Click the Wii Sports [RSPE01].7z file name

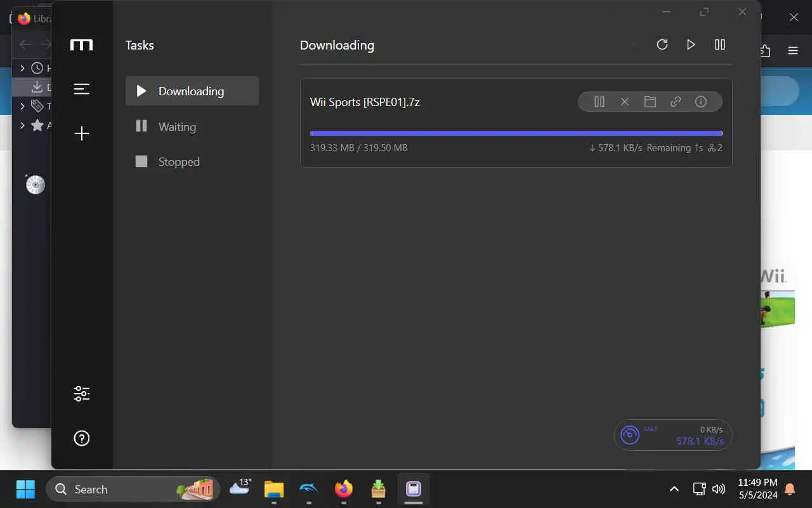point(365,102)
